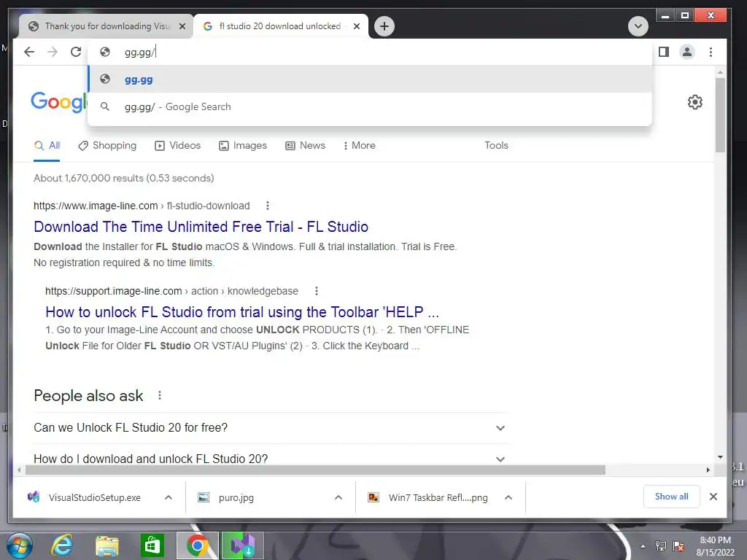Click the browser back arrow
This screenshot has height=560, width=747.
29,52
